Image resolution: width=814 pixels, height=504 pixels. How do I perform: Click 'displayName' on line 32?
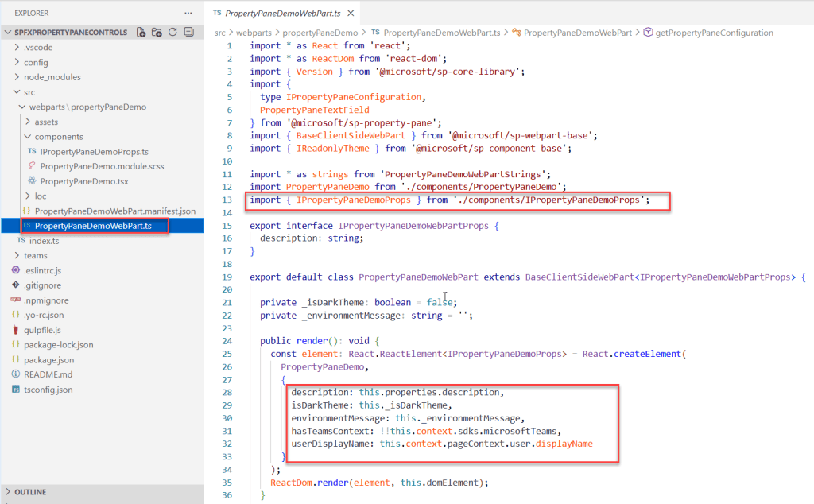[x=564, y=444]
